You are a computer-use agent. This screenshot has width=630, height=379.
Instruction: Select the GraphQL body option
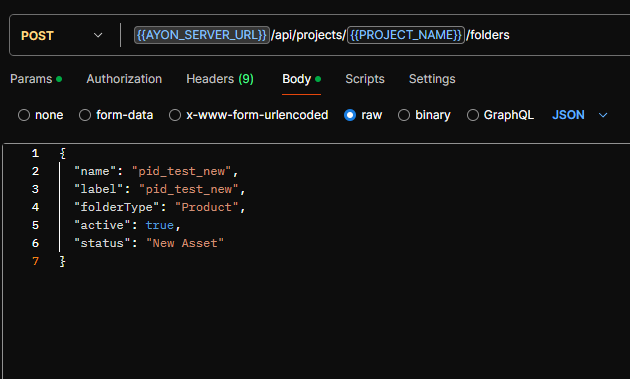[x=473, y=115]
